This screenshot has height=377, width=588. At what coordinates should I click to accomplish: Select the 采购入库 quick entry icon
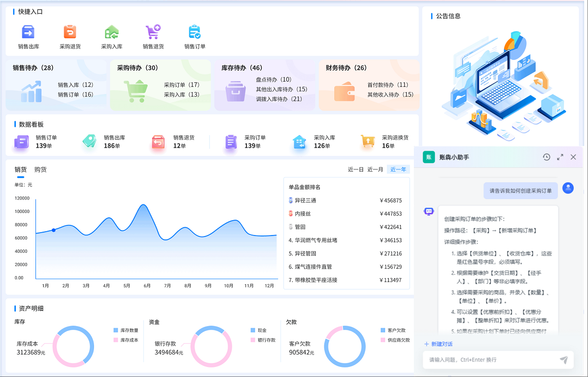tap(111, 33)
